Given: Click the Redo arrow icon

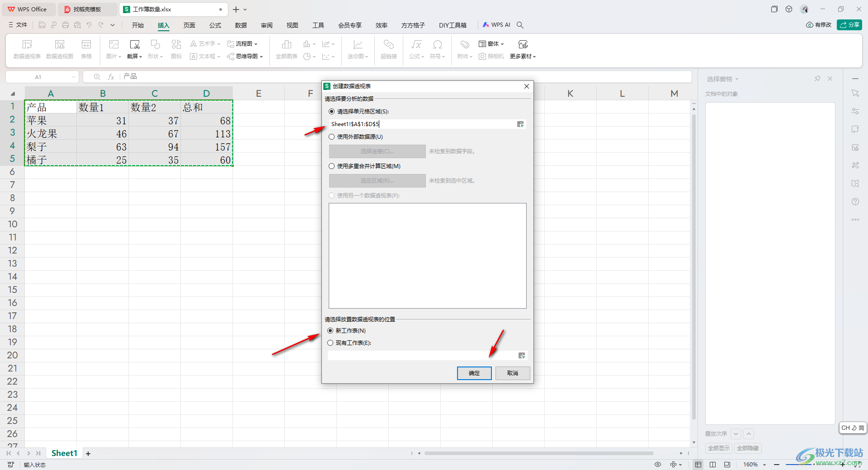Looking at the screenshot, I should [101, 25].
